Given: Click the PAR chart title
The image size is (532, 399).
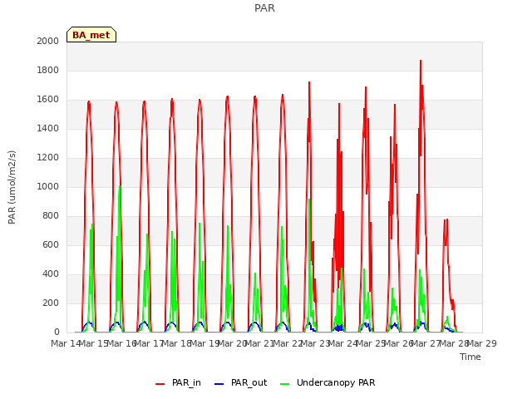Looking at the screenshot, I should tap(264, 8).
